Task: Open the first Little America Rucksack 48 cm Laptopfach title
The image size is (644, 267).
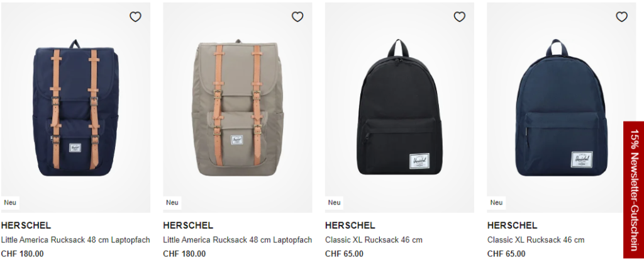Action: click(x=75, y=240)
